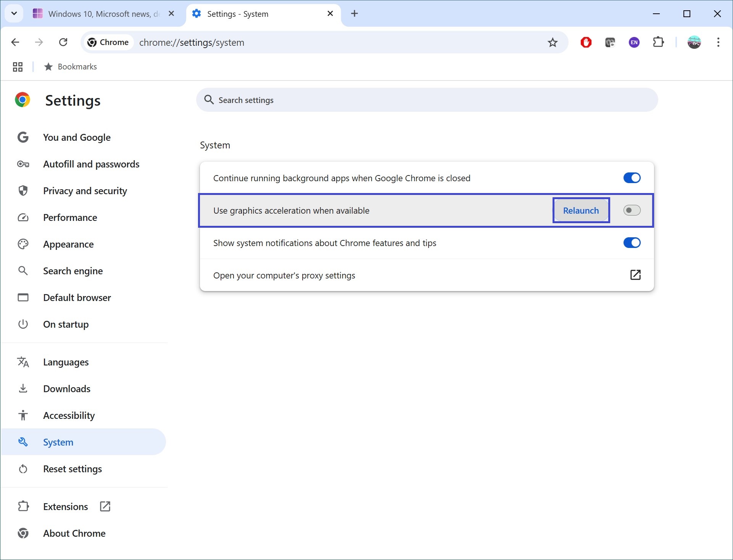
Task: Select System in the sidebar
Action: point(83,442)
